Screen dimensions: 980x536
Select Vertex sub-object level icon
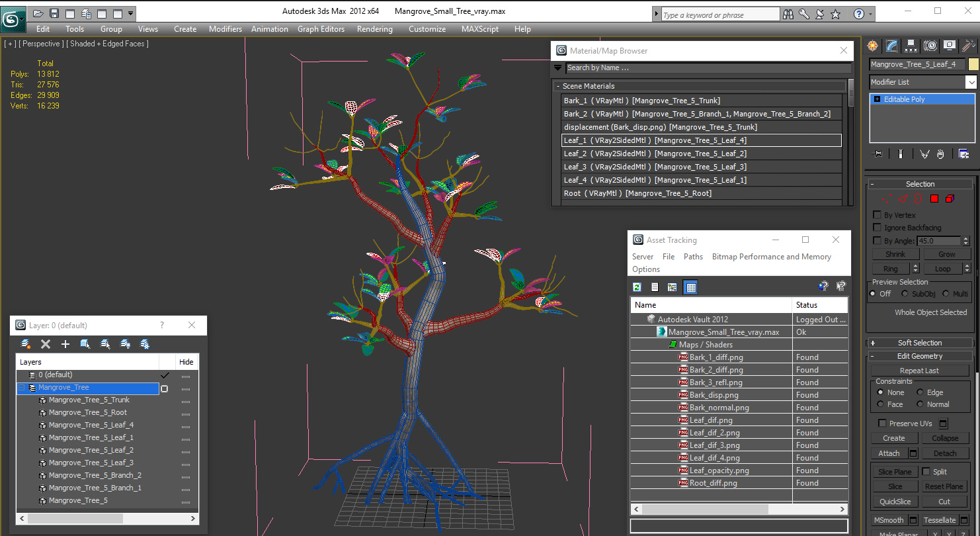[887, 199]
